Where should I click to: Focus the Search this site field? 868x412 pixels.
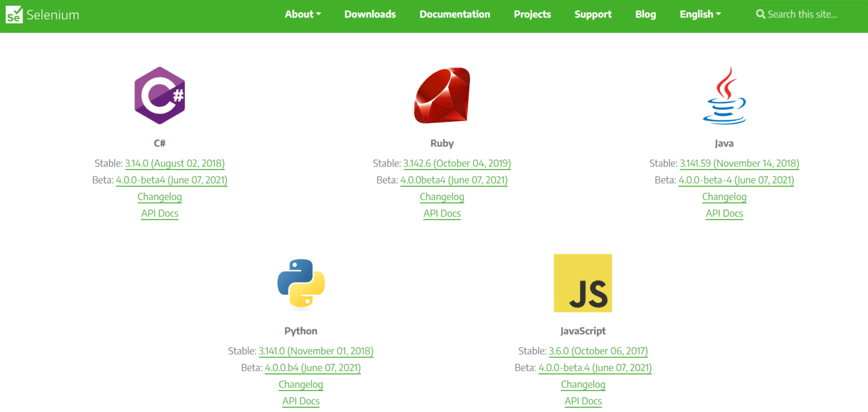(x=802, y=15)
